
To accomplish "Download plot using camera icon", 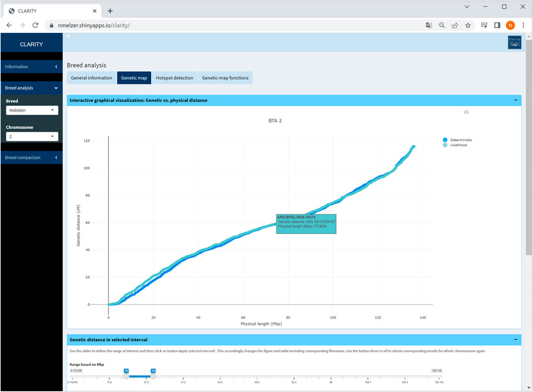I will click(466, 112).
